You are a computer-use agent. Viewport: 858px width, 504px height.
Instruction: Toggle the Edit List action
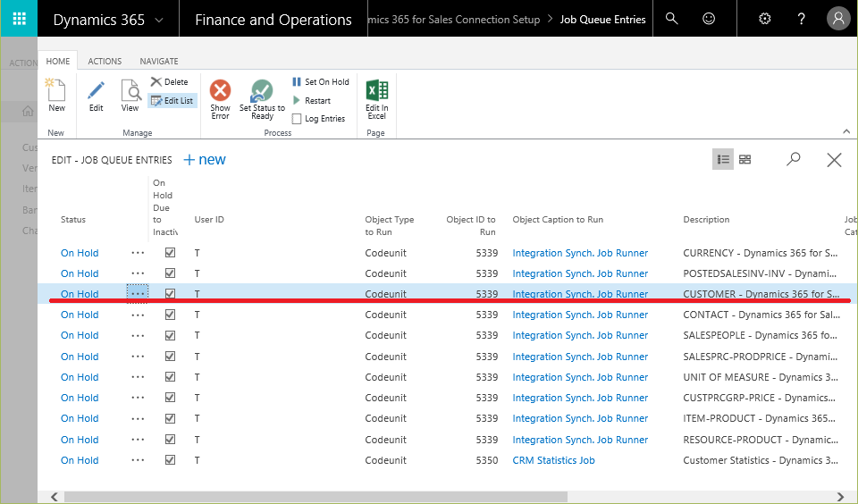click(x=172, y=101)
